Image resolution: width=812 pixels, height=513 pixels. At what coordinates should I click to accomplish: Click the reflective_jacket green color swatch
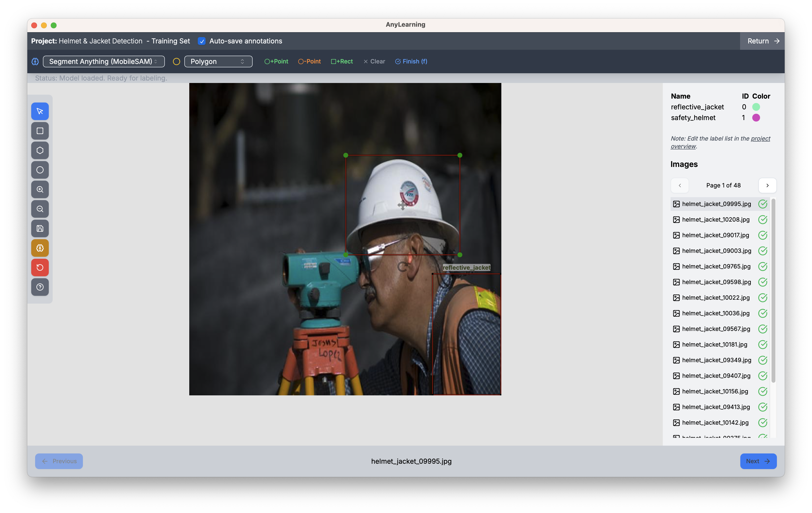(756, 107)
